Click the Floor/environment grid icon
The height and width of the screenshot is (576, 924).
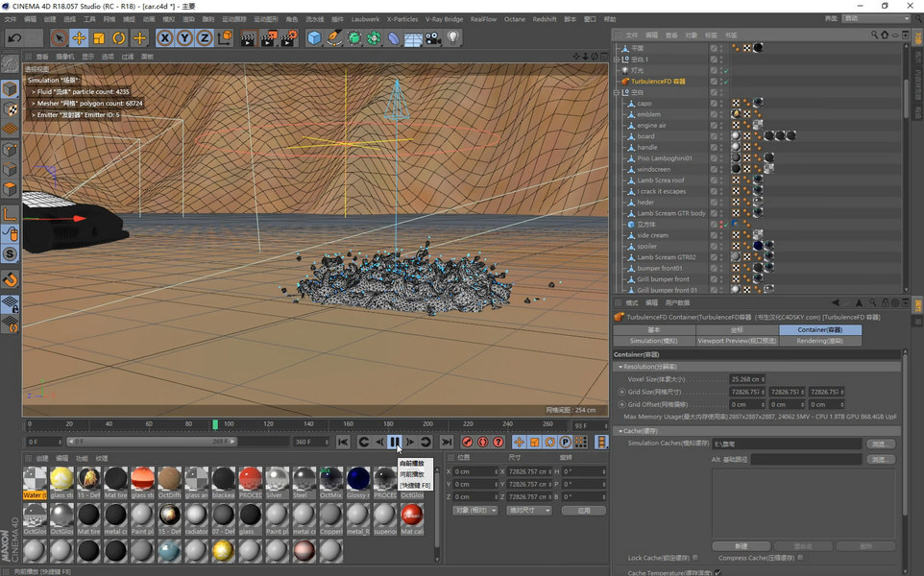(412, 38)
